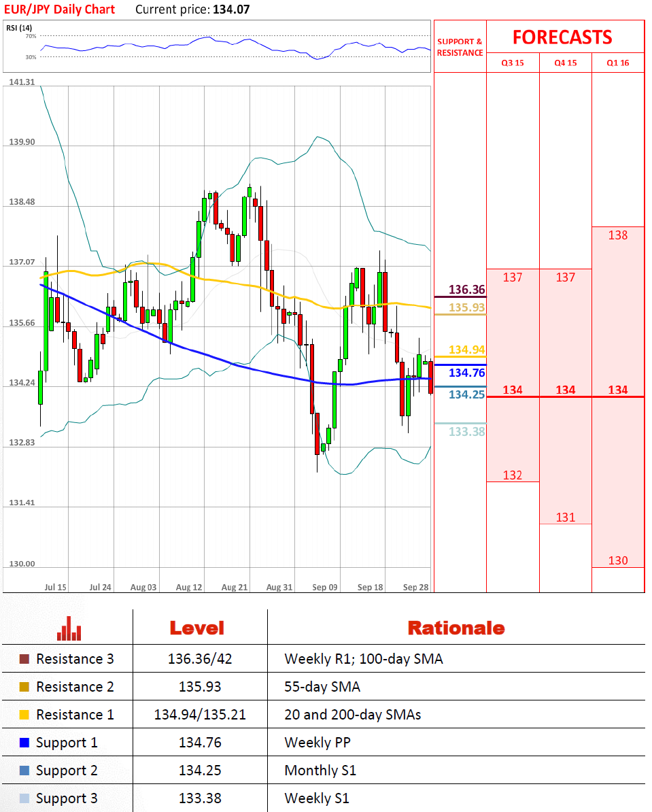
Task: Select the 133.38 level table cell
Action: (200, 798)
